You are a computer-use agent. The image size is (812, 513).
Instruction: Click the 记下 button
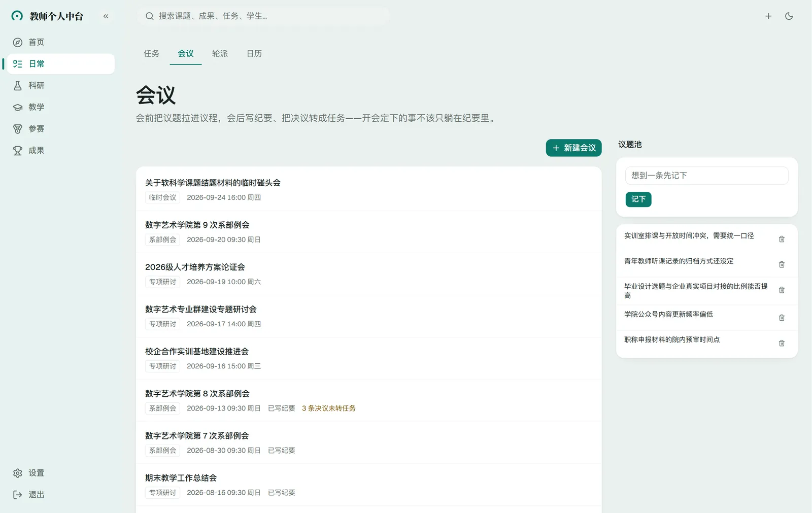638,199
